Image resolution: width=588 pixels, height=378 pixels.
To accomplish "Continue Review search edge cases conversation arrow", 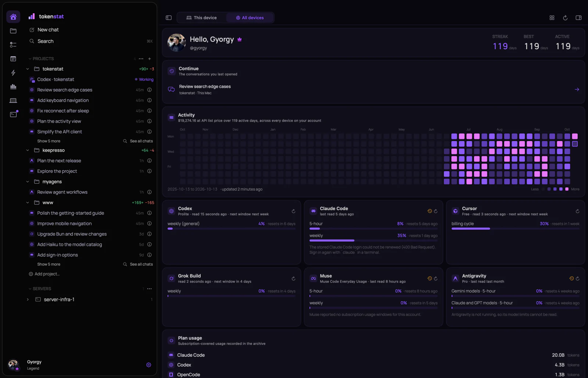I will coord(577,90).
